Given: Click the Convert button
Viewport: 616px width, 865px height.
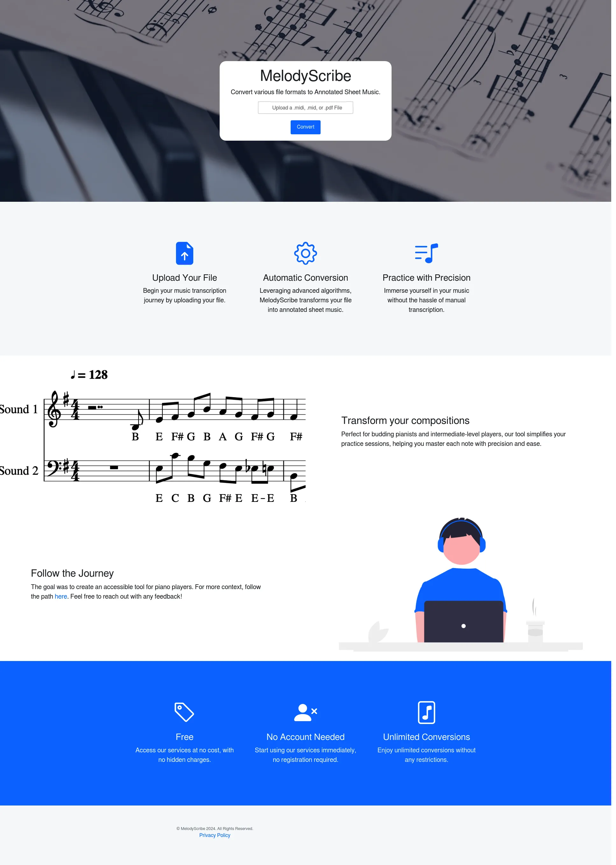Looking at the screenshot, I should (305, 127).
